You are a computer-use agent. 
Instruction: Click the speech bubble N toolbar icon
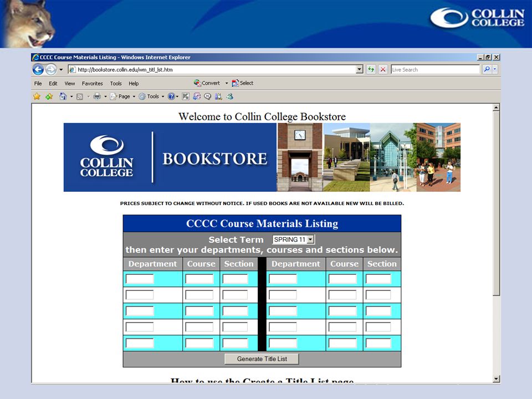coord(208,96)
